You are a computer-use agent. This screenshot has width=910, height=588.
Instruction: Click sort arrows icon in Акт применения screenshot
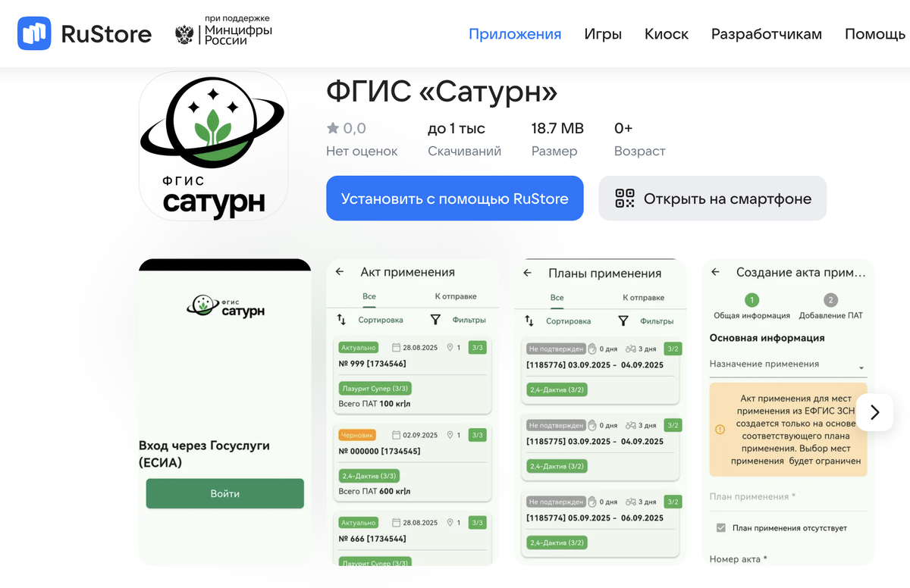[342, 320]
